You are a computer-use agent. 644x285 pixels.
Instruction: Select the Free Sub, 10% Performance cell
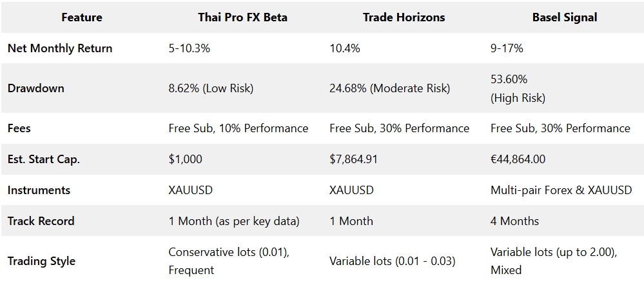pyautogui.click(x=238, y=128)
